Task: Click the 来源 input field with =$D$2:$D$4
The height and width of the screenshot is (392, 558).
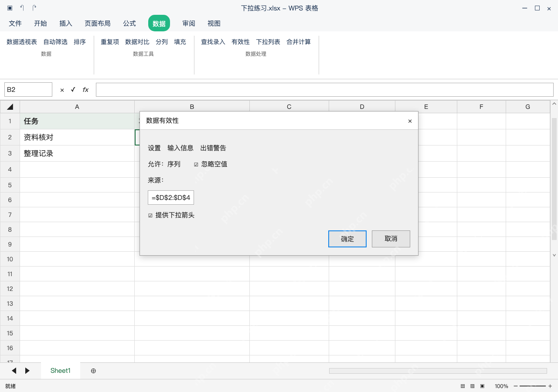Action: (171, 198)
